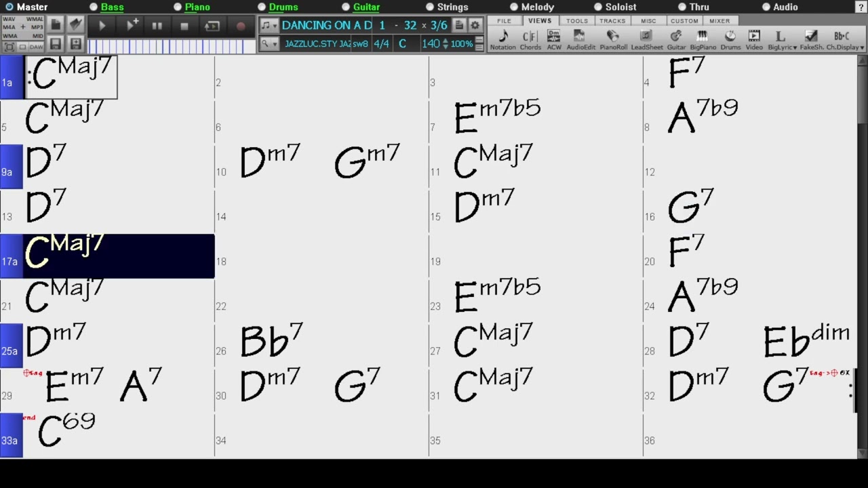The width and height of the screenshot is (868, 488).
Task: Select the Guitar track radio button
Action: pos(346,7)
